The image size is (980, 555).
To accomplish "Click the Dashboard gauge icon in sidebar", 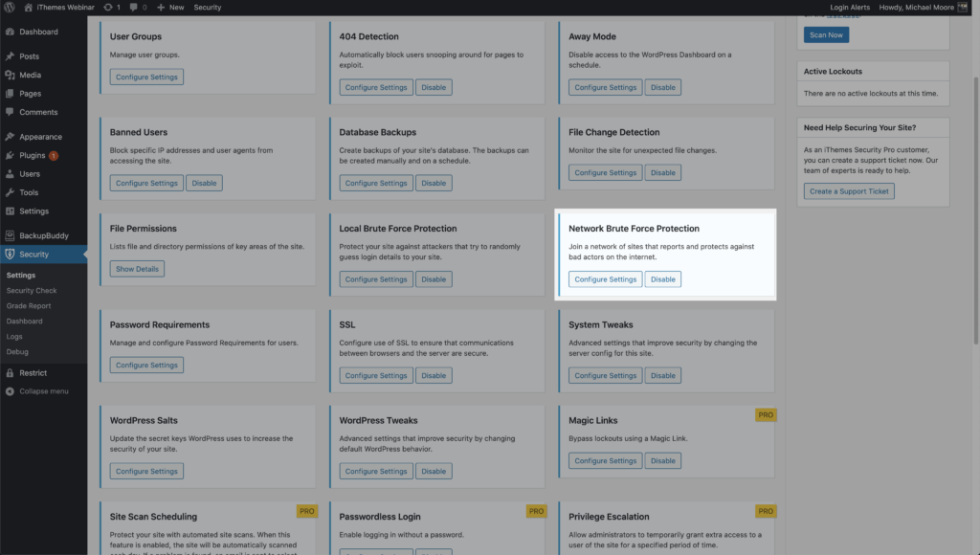I will click(10, 32).
